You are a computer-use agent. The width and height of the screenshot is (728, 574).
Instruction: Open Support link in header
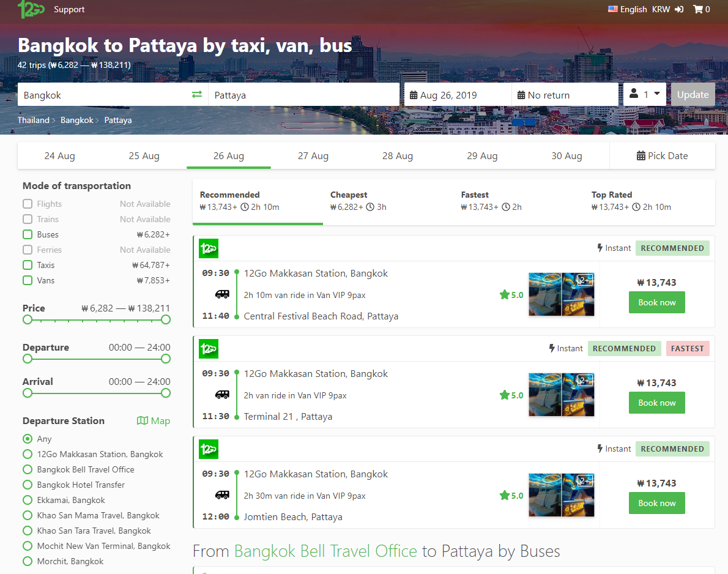69,9
